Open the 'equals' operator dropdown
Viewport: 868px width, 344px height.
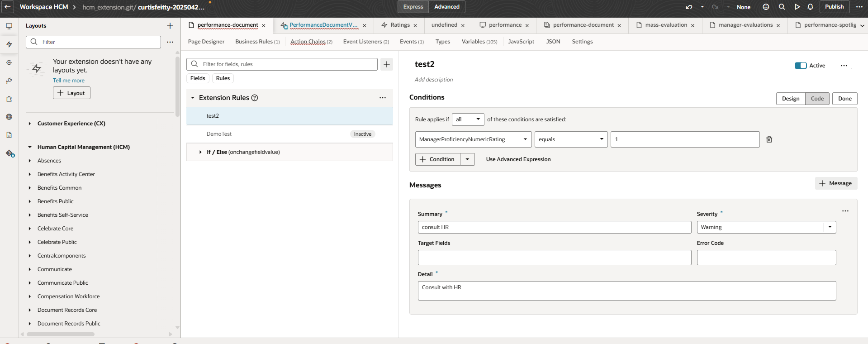click(571, 139)
